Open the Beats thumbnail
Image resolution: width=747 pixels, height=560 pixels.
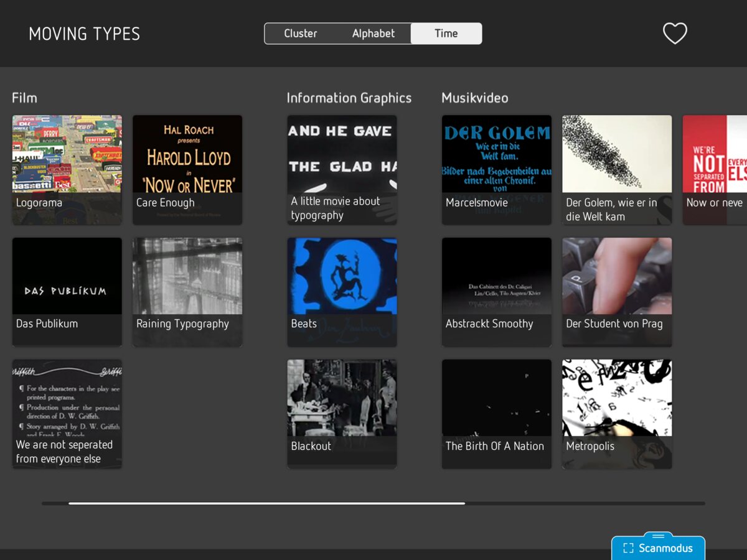pyautogui.click(x=342, y=292)
